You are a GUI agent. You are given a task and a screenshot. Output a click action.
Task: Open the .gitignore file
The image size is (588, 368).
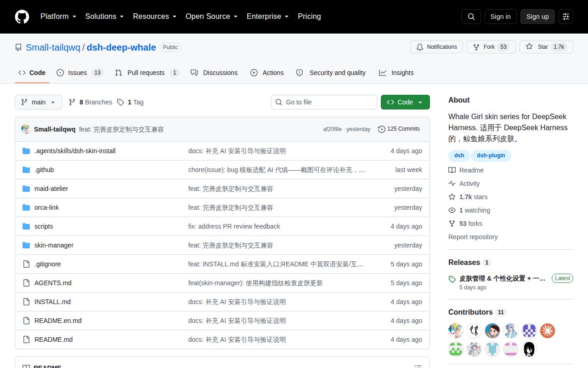(47, 264)
